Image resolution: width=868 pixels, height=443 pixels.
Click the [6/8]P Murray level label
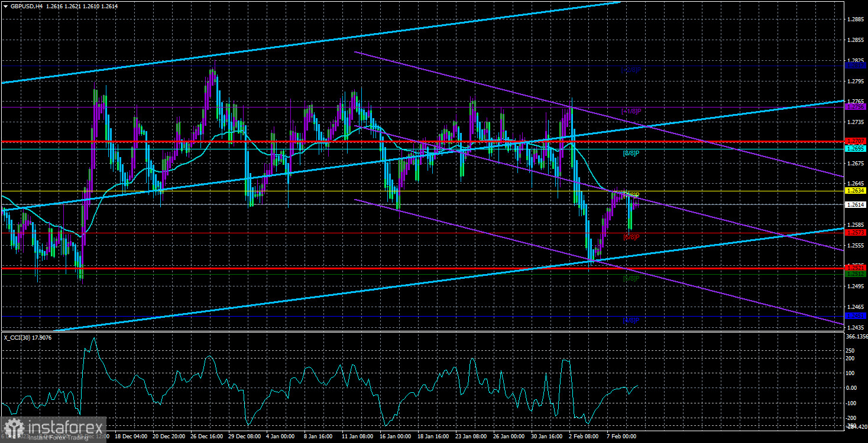pyautogui.click(x=631, y=237)
